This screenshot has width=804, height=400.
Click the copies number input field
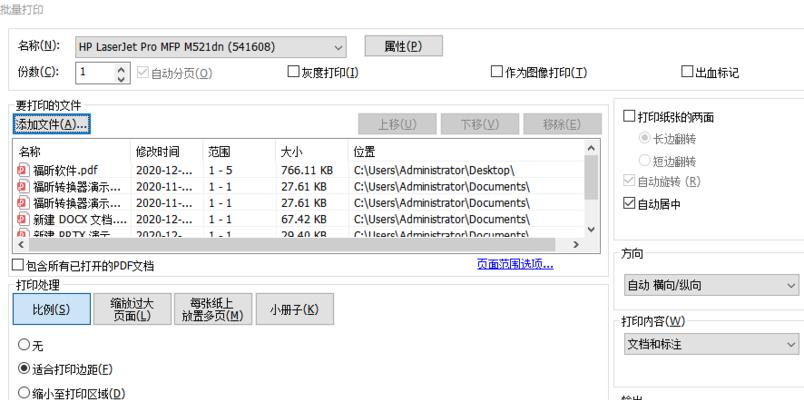[95, 73]
